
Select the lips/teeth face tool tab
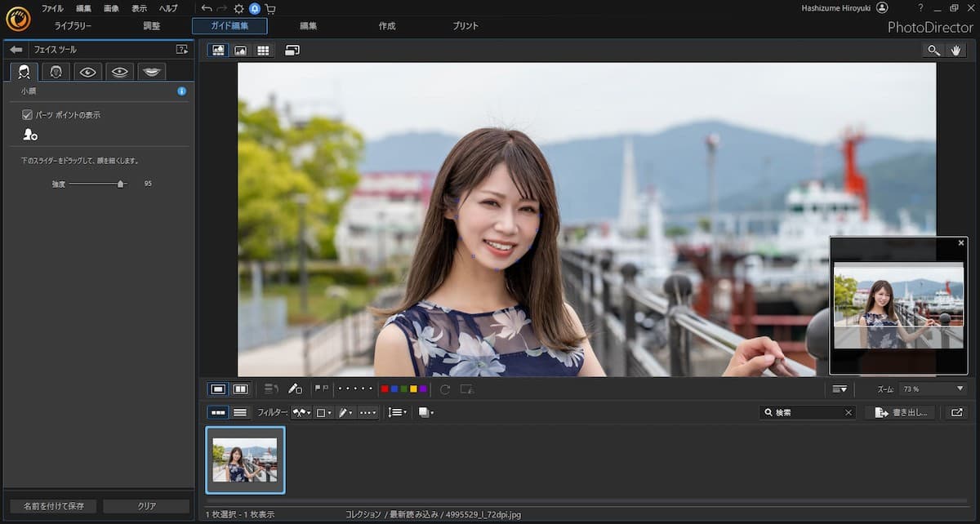click(x=152, y=72)
